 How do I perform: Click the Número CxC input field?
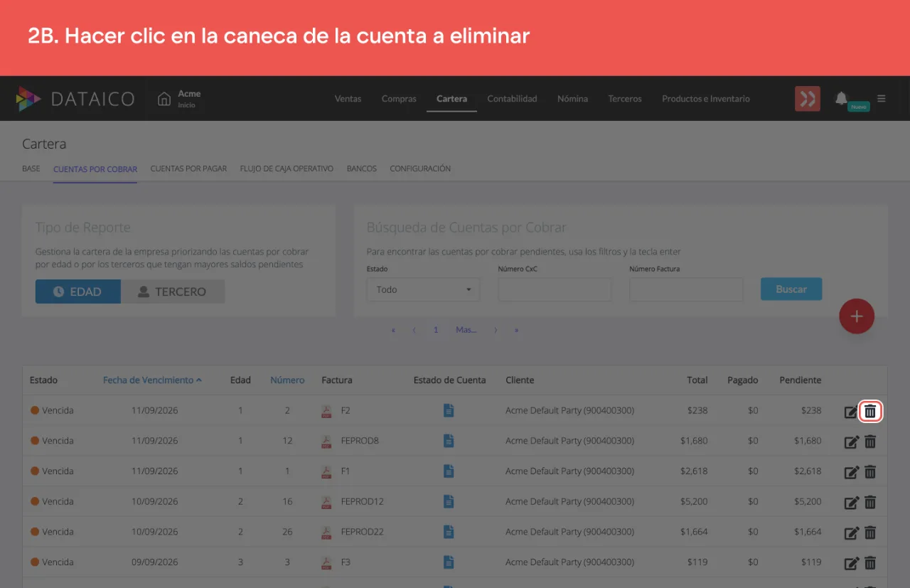(555, 289)
